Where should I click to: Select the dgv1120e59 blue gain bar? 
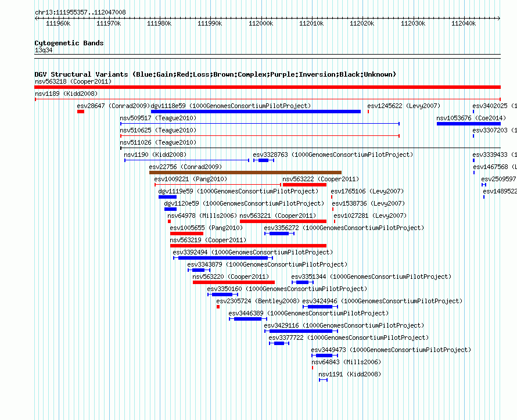coord(170,209)
